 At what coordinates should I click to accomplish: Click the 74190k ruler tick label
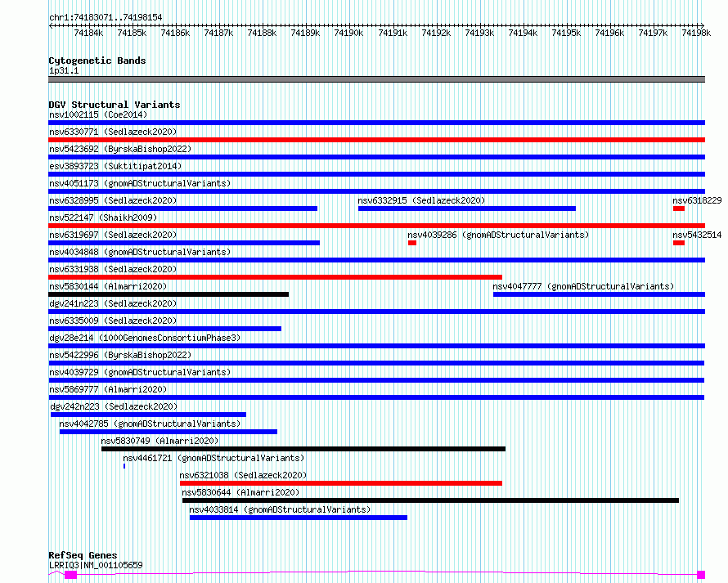click(x=348, y=33)
